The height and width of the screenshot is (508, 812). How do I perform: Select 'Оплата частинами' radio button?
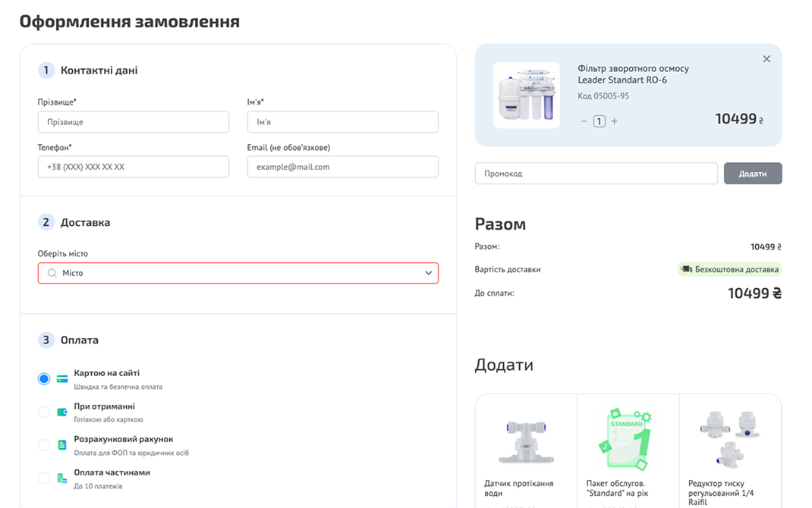[44, 478]
